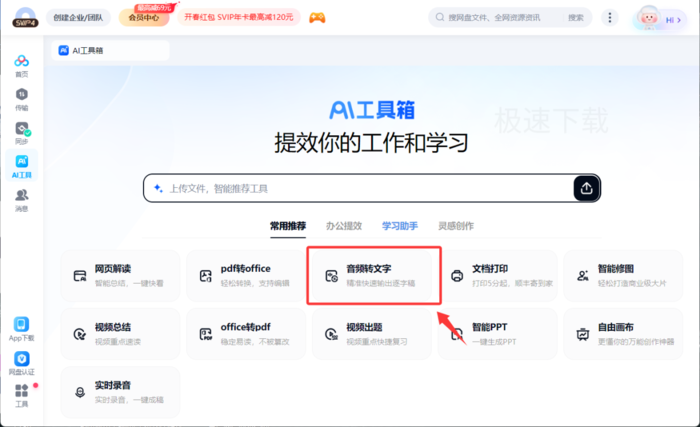This screenshot has width=700, height=427.
Task: Open the 同步 sync icon in sidebar
Action: pos(21,133)
